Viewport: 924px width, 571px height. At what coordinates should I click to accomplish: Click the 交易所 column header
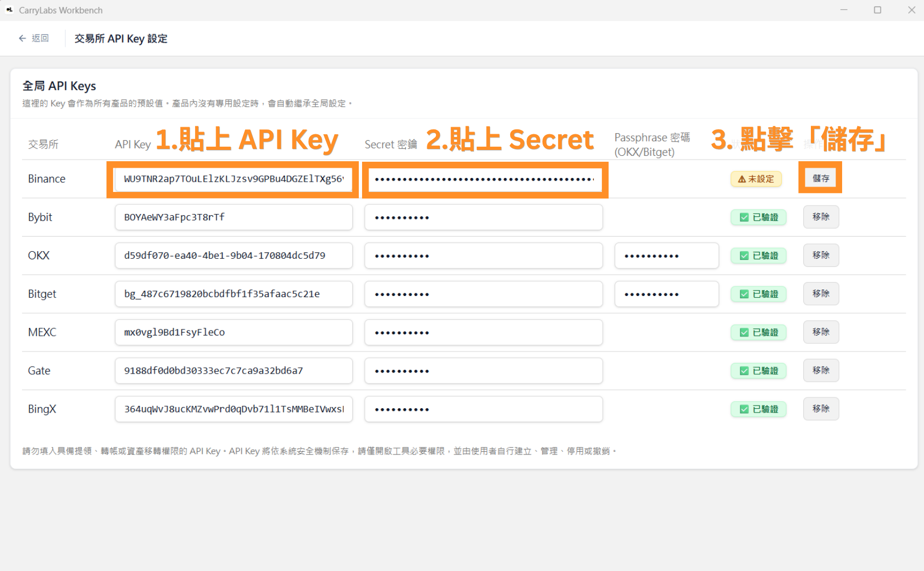(x=43, y=144)
